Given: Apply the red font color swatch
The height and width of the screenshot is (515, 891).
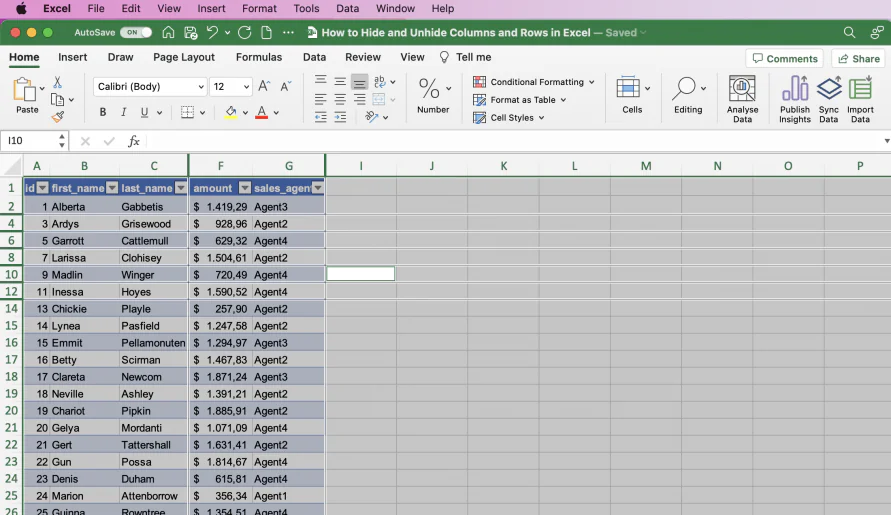Looking at the screenshot, I should 261,113.
